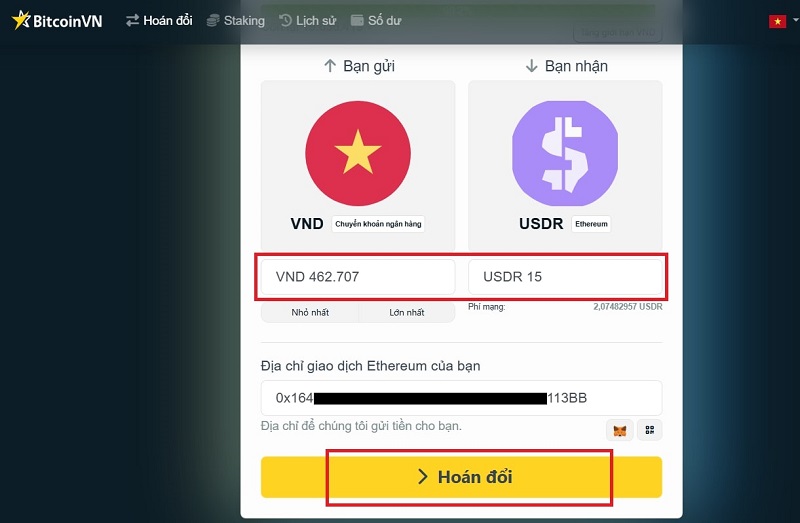
Task: Open the Chuyển khoản ngân hàng method dropdown
Action: [378, 224]
